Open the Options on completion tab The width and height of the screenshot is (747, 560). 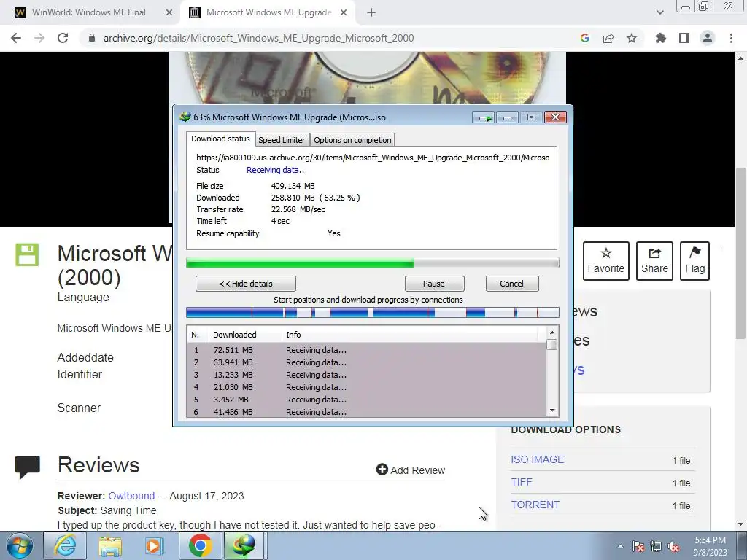[x=352, y=140]
